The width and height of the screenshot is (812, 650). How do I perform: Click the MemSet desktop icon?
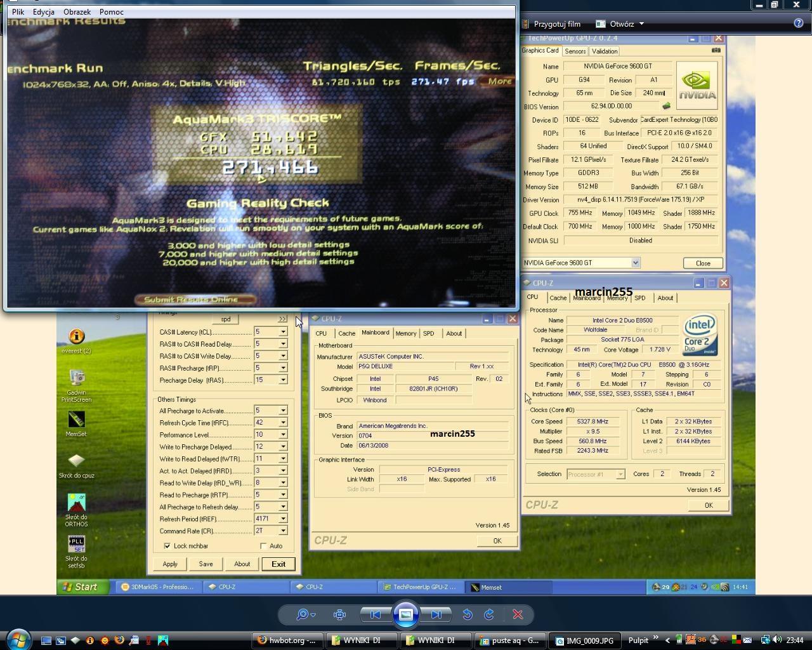click(76, 423)
